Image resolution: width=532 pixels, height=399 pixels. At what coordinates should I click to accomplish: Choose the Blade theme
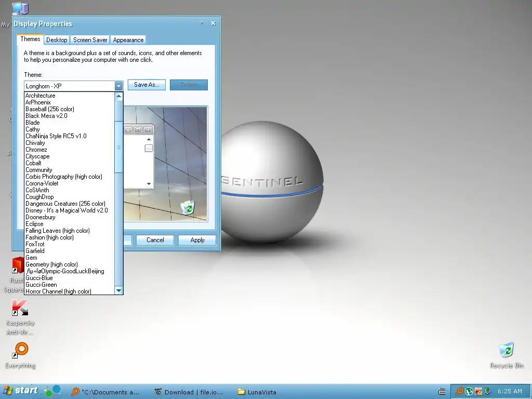tap(70, 123)
